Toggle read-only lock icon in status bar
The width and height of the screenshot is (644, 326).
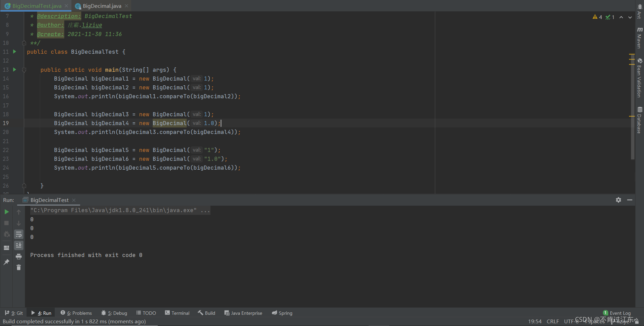pos(637,321)
